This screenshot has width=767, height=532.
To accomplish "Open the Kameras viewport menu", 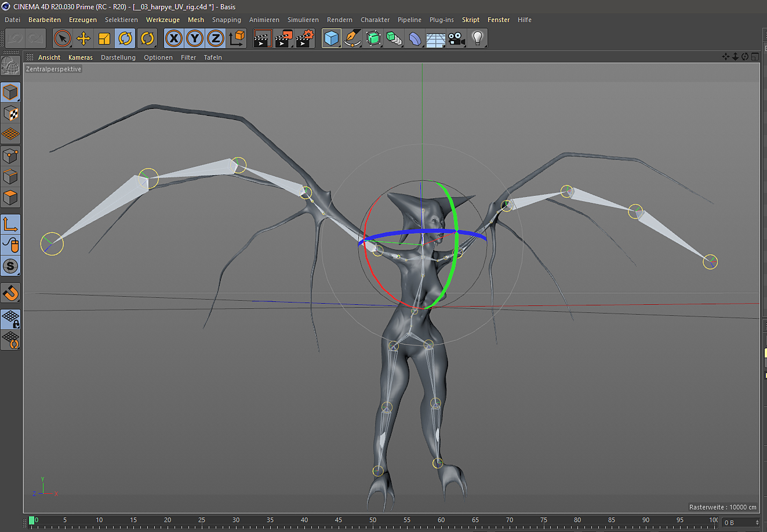I will pyautogui.click(x=80, y=57).
